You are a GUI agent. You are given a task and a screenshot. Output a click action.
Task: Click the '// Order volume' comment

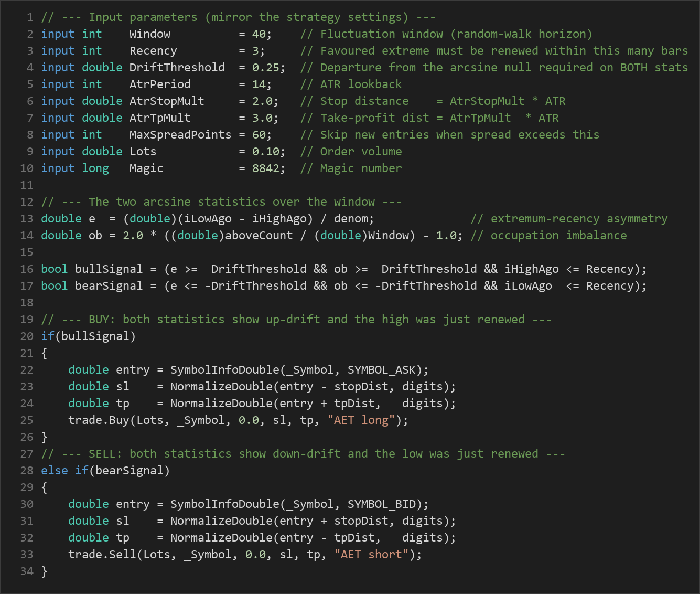tap(351, 152)
